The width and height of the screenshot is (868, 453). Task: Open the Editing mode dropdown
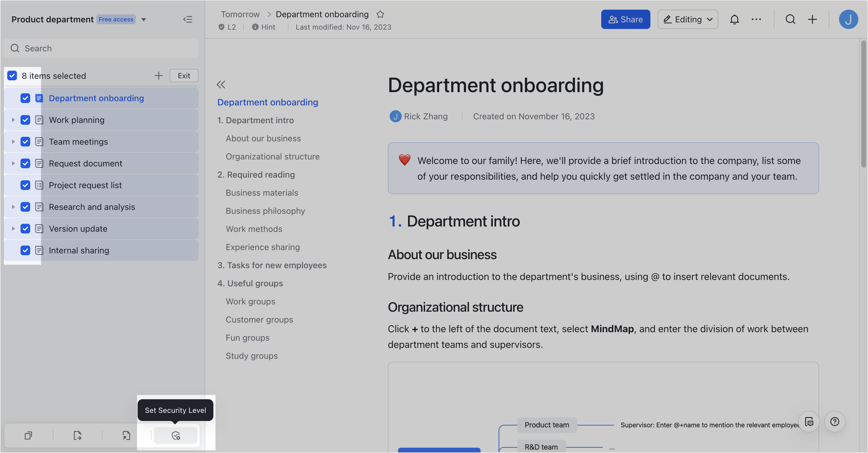(688, 19)
